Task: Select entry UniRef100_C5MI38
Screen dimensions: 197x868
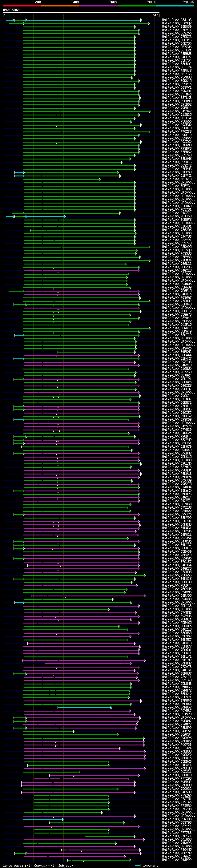Action: [x=177, y=606]
